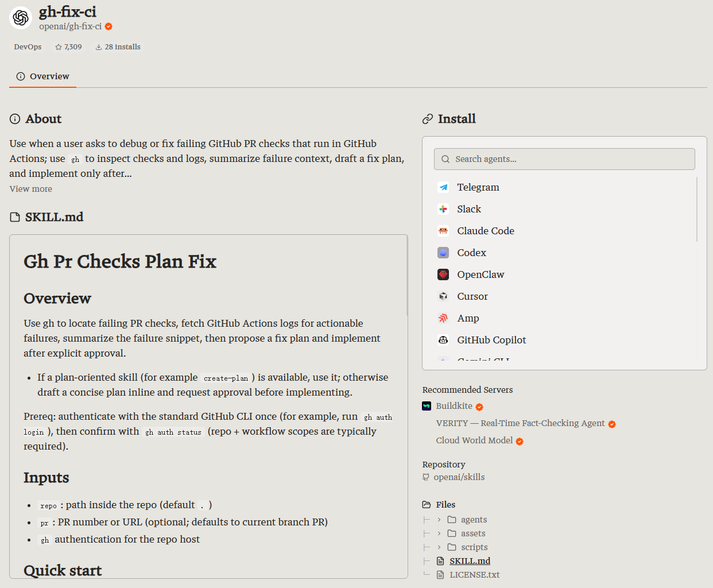Viewport: 713px width, 588px height.
Task: Click the Claude Code agent icon
Action: [x=443, y=231]
